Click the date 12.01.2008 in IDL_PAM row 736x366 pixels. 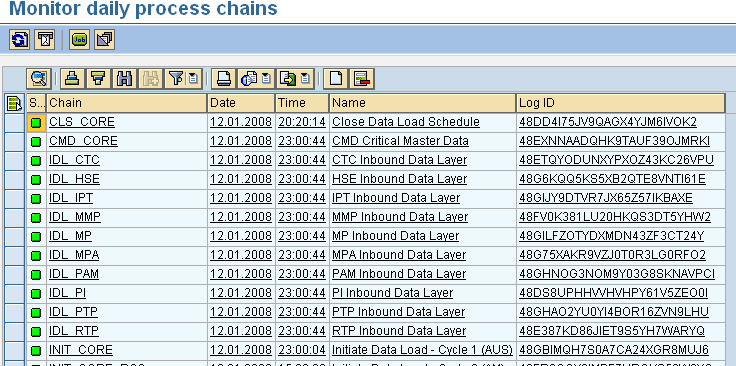[241, 274]
